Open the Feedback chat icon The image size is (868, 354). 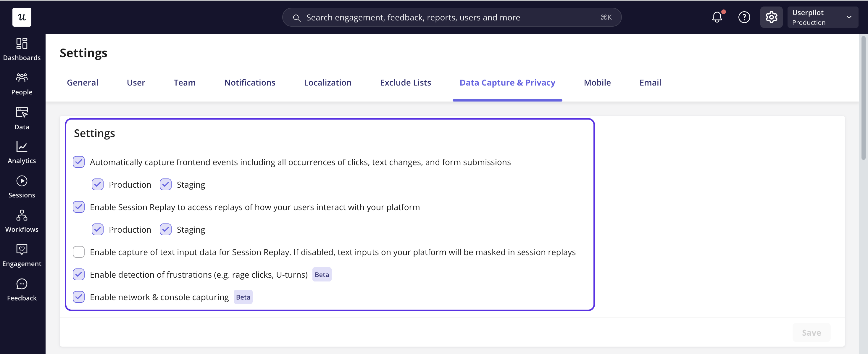coord(22,284)
